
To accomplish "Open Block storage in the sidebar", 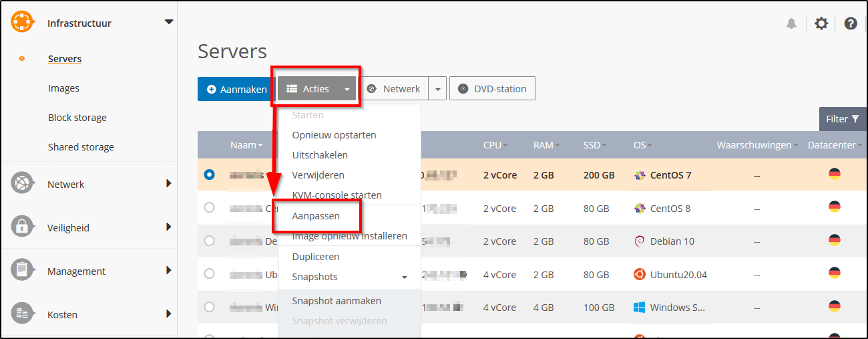I will [77, 118].
